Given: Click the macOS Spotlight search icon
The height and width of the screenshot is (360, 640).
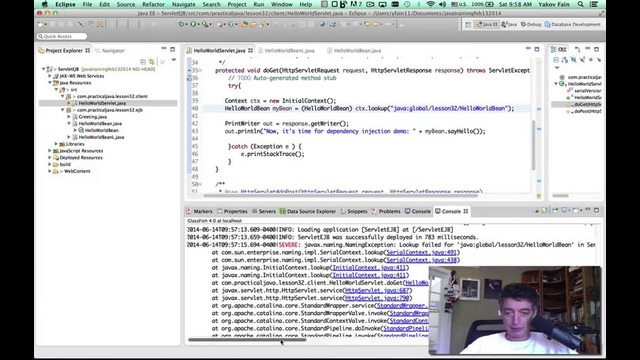Looking at the screenshot, I should pos(580,4).
